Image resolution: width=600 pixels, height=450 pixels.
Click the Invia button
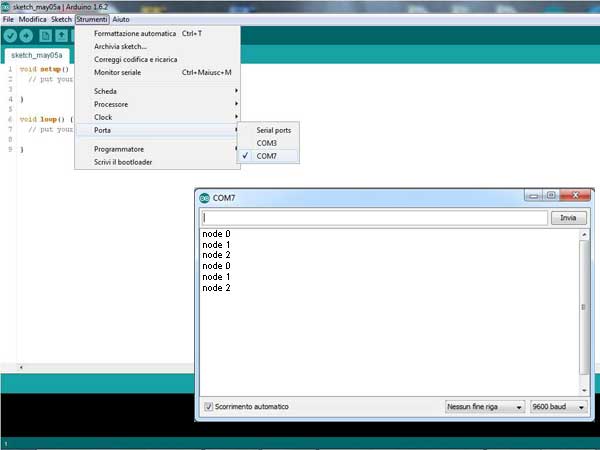pyautogui.click(x=569, y=218)
